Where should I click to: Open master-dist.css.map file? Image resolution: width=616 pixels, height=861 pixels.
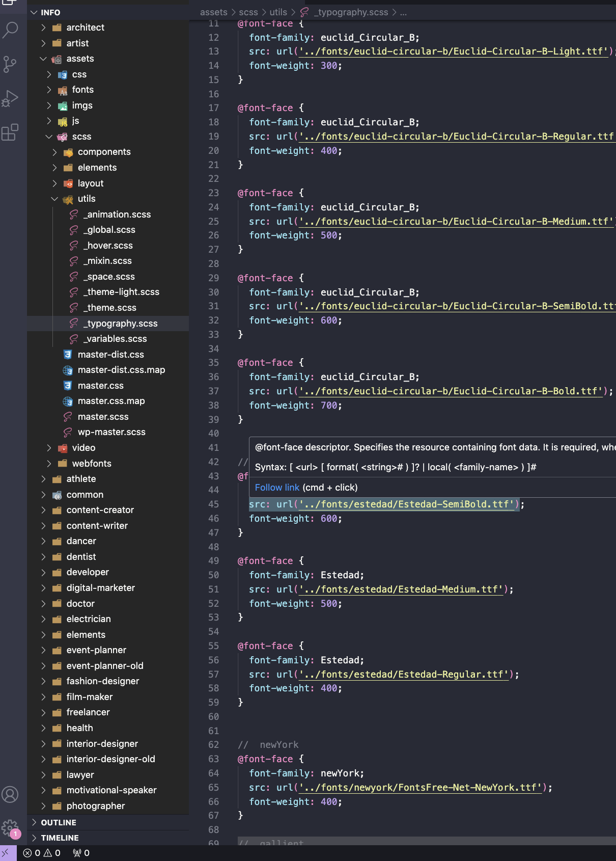121,370
